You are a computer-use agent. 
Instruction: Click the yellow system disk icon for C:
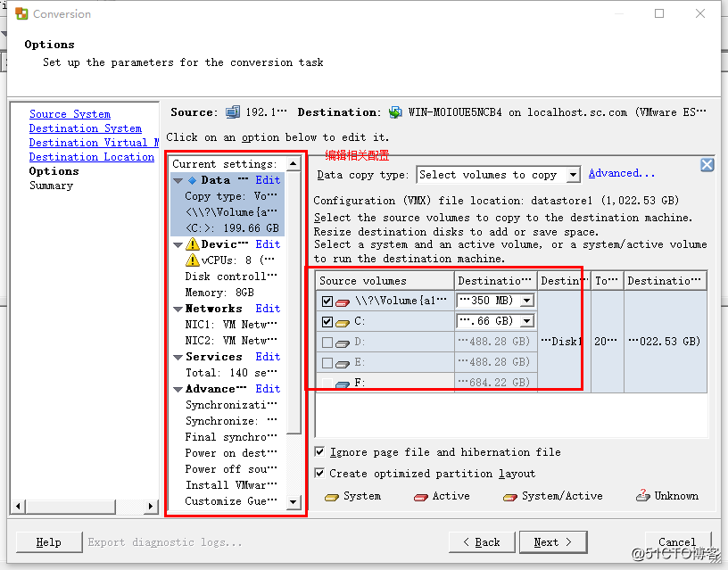pos(343,323)
